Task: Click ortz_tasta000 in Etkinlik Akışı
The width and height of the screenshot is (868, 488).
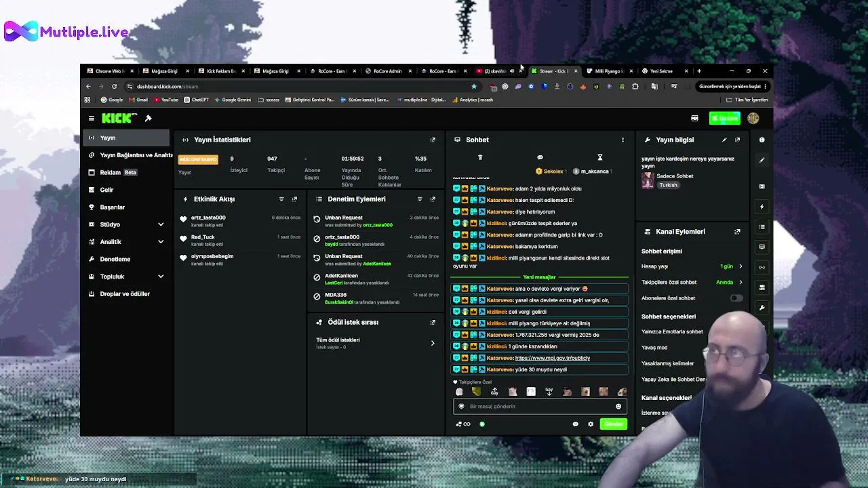Action: pyautogui.click(x=208, y=218)
